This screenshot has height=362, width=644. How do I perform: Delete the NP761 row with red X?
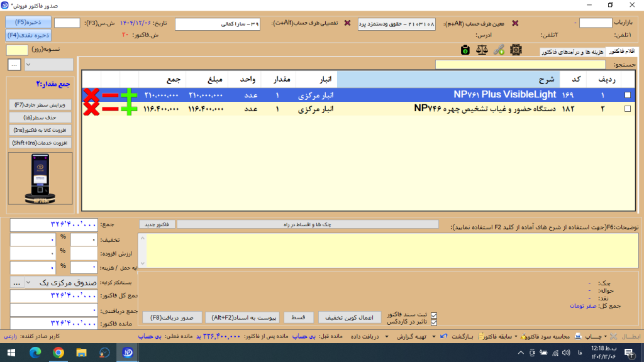[91, 95]
